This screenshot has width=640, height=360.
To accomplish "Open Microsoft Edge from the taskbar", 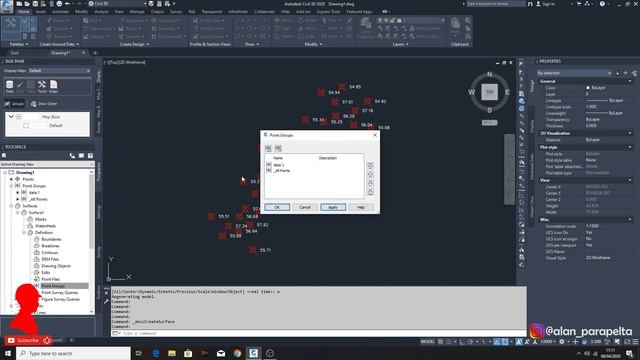I will 156,353.
